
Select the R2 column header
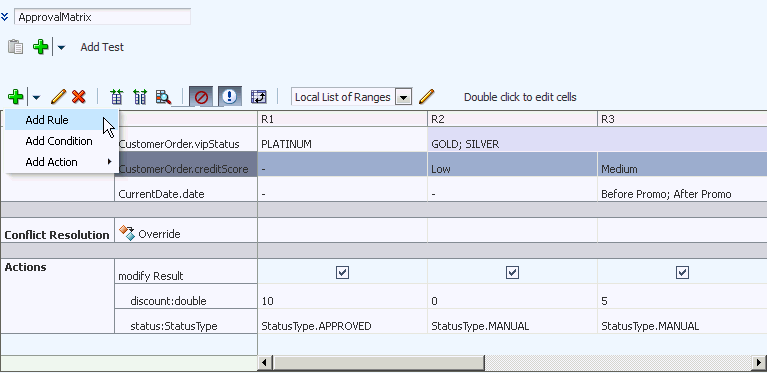click(x=512, y=119)
